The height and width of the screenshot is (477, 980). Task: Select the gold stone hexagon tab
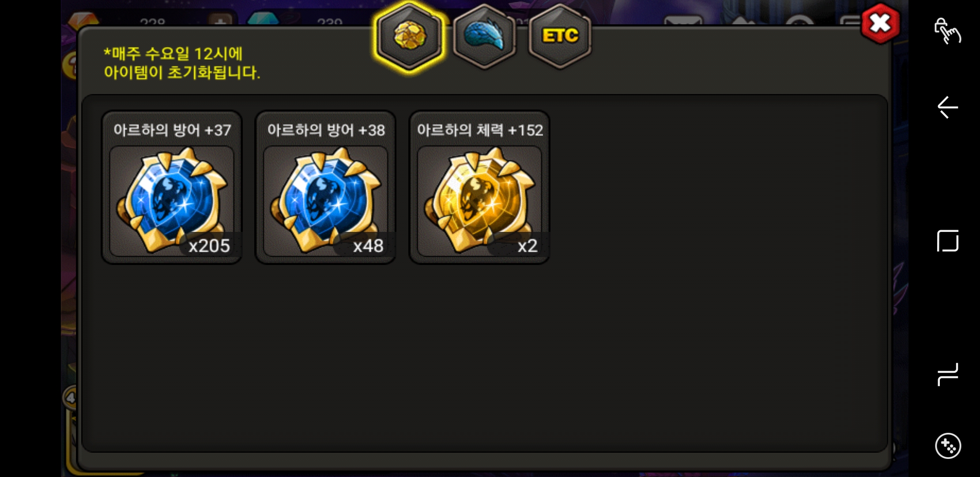(x=409, y=36)
